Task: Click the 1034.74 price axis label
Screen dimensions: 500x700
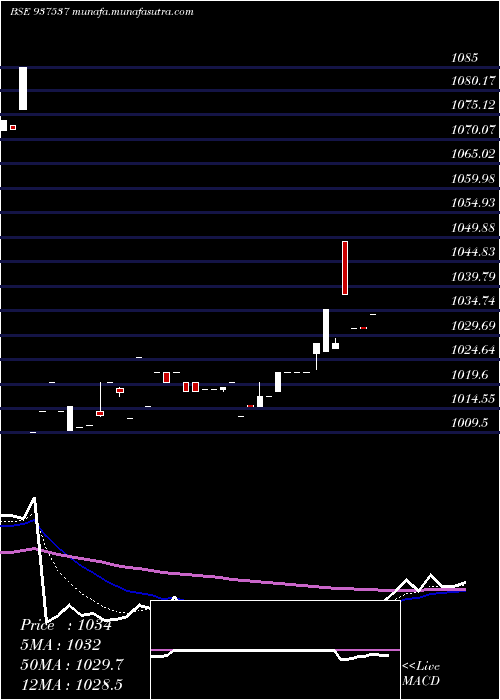Action: point(473,301)
